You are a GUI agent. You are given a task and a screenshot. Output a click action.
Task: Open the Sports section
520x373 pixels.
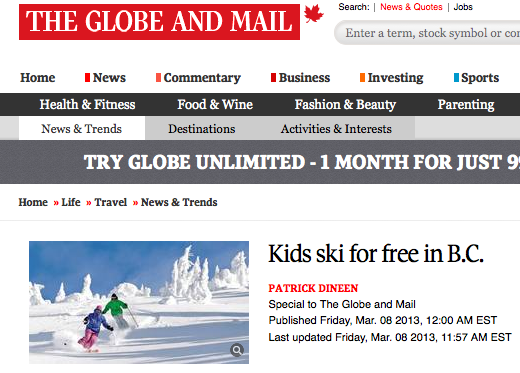point(477,78)
